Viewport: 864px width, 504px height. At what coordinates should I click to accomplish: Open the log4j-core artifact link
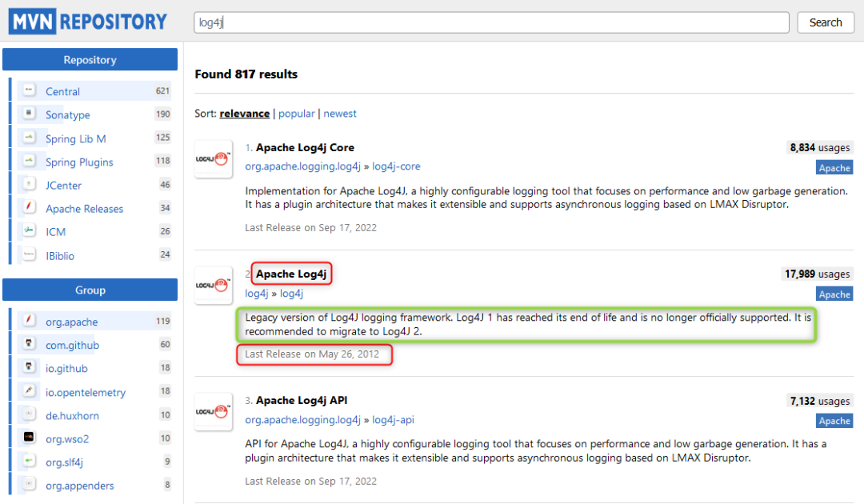396,166
